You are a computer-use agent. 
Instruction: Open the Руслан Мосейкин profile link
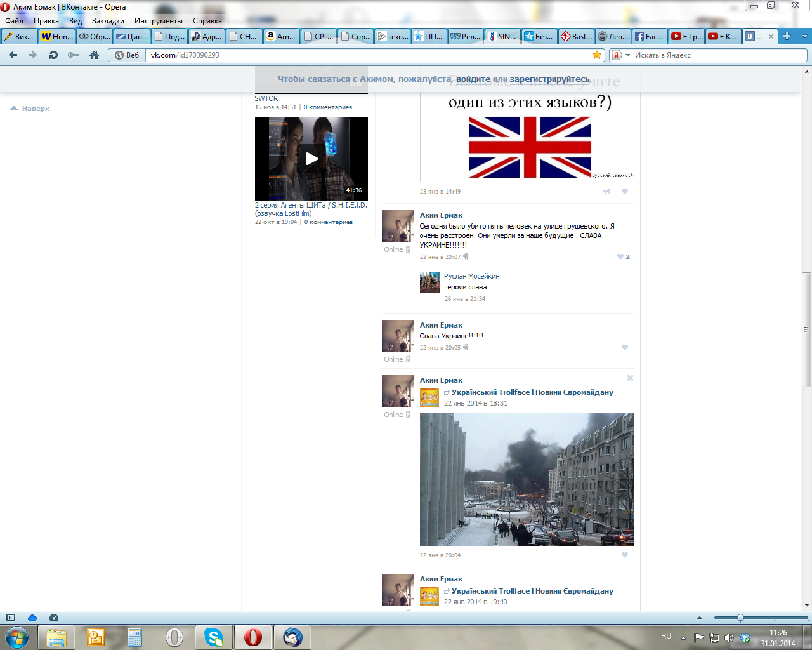(x=471, y=276)
